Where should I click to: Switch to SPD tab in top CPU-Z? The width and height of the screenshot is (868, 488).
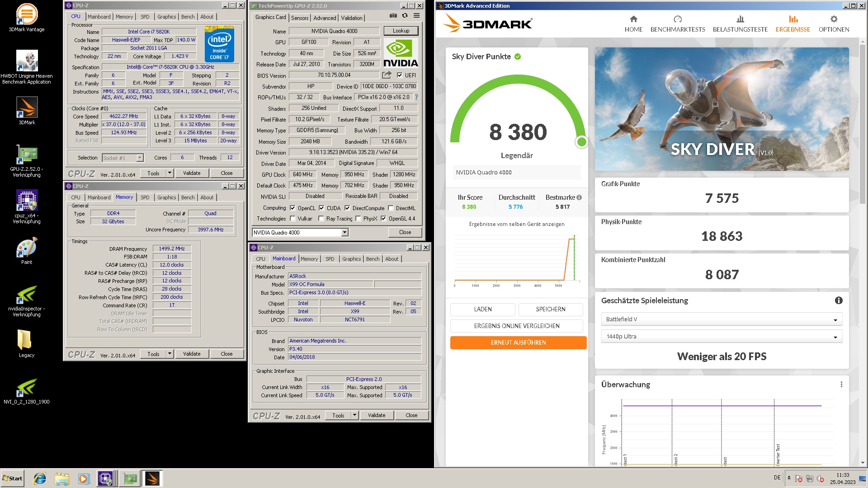145,17
